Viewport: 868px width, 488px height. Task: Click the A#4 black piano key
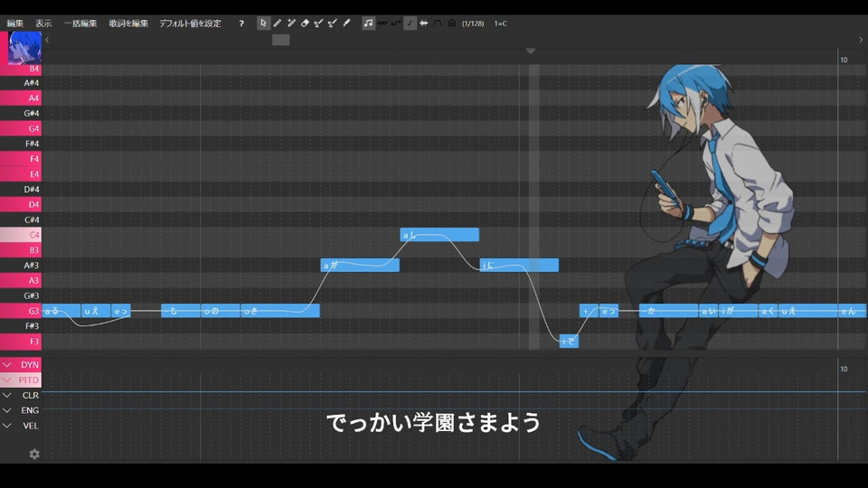coord(21,83)
